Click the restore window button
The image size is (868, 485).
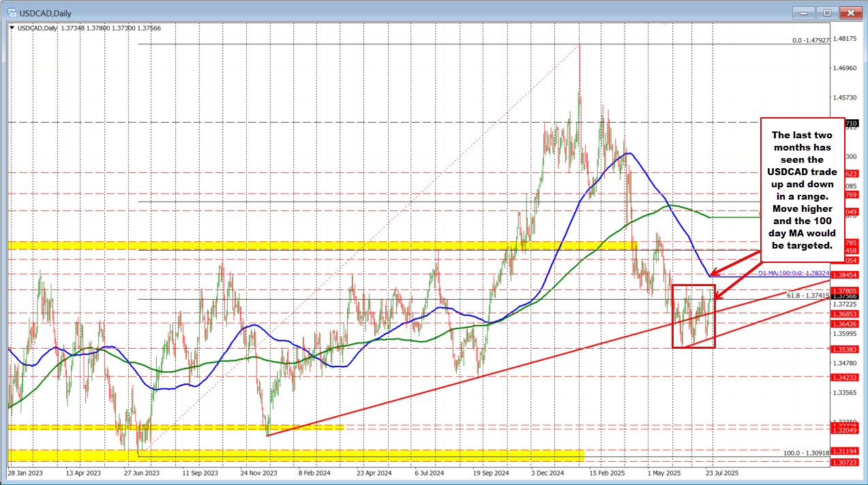click(826, 12)
